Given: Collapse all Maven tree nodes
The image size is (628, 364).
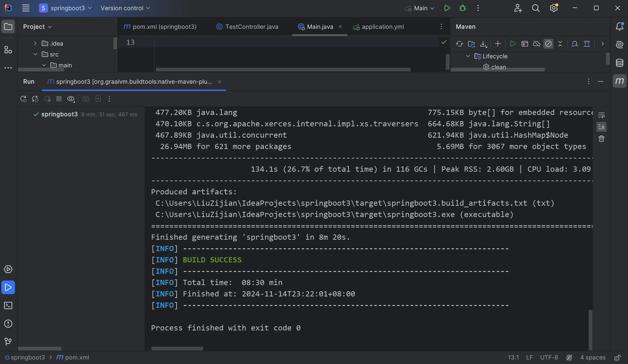Looking at the screenshot, I should click(560, 44).
